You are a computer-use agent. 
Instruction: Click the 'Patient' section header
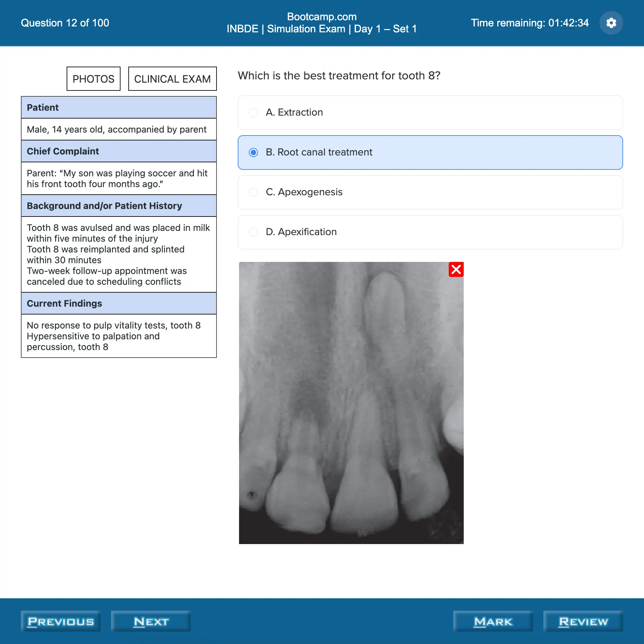119,107
